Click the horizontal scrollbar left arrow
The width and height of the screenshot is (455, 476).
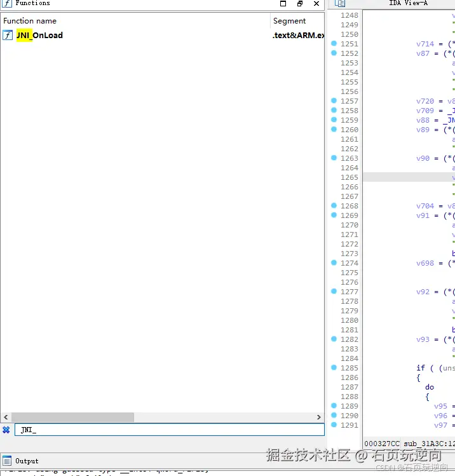(6, 417)
